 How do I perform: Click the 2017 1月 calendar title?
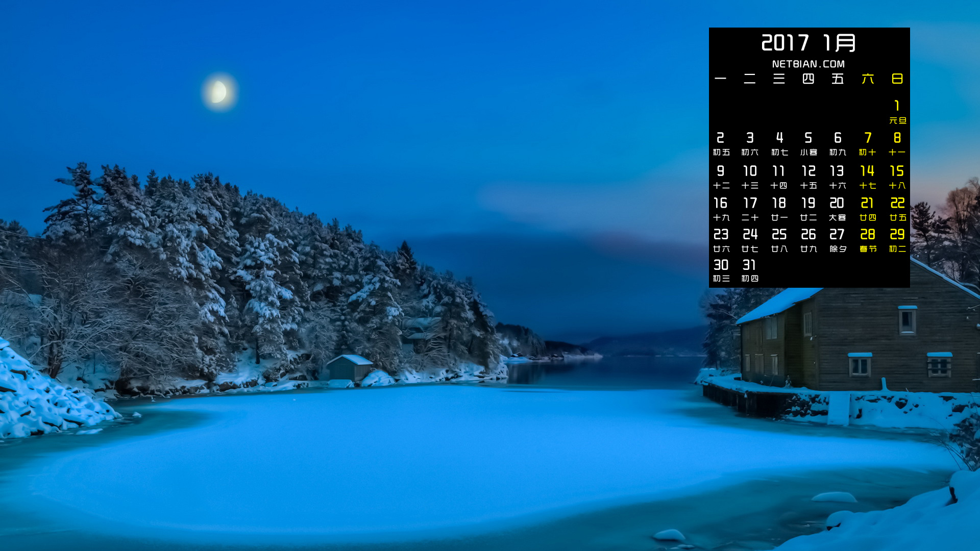[808, 43]
